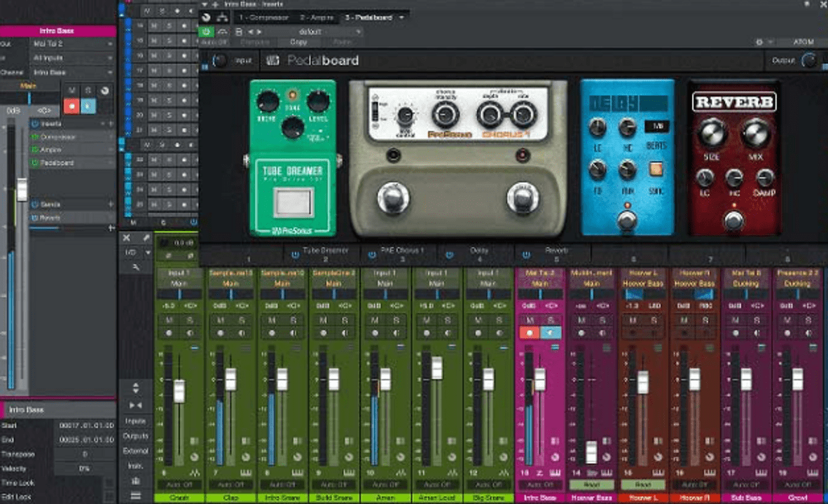This screenshot has height=504, width=828.
Task: Open the plugin sidechain icon next to power
Action: point(222,31)
